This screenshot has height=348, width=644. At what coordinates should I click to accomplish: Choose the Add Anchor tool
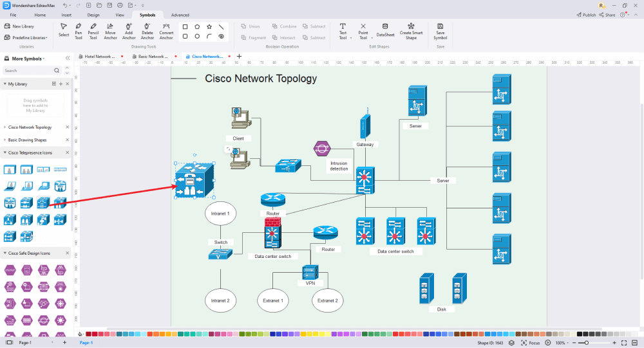click(x=129, y=32)
